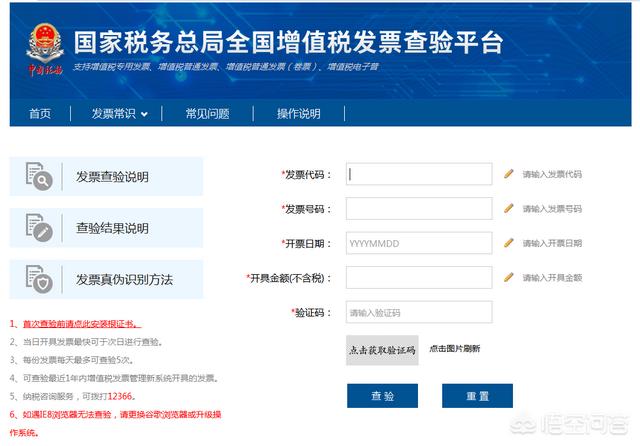Screen dimensions: 640x446
Task: Expand the 发票常识 dropdown arrow
Action: tap(144, 115)
